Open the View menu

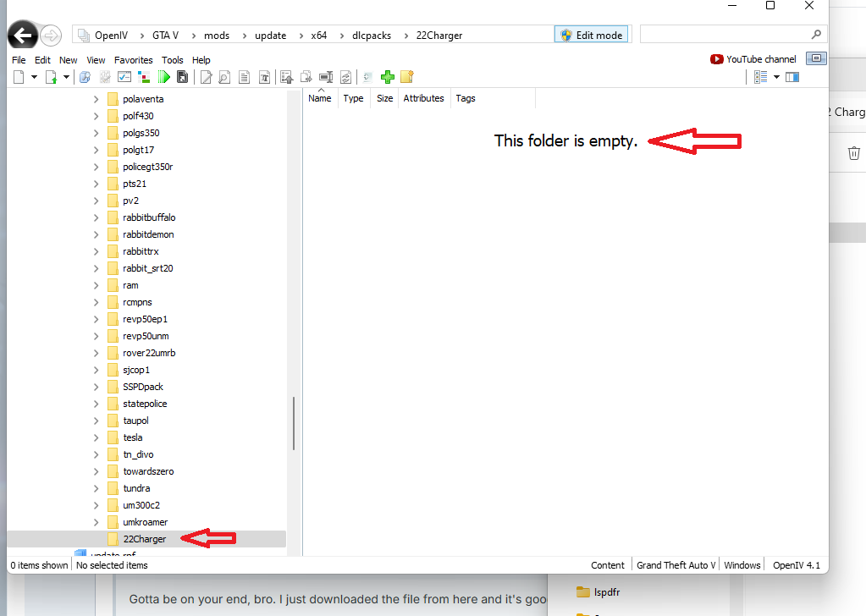click(96, 60)
